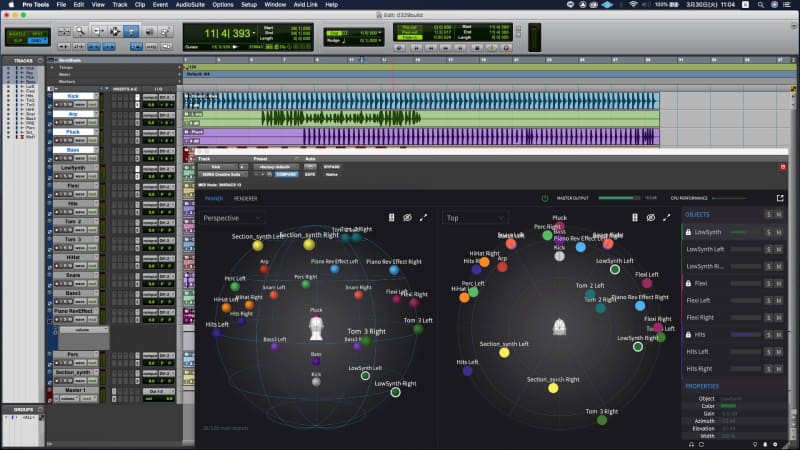Solo the LowSynth Left object
This screenshot has height=450, width=800.
click(769, 249)
